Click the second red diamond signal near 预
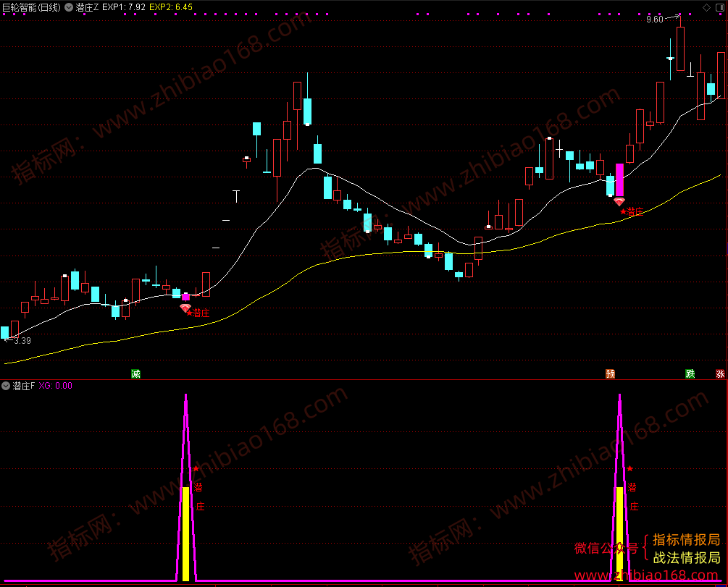This screenshot has width=728, height=587. click(x=619, y=202)
